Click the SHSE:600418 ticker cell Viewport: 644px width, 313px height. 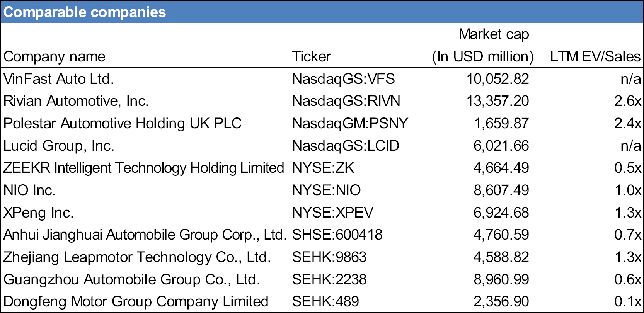(x=337, y=235)
